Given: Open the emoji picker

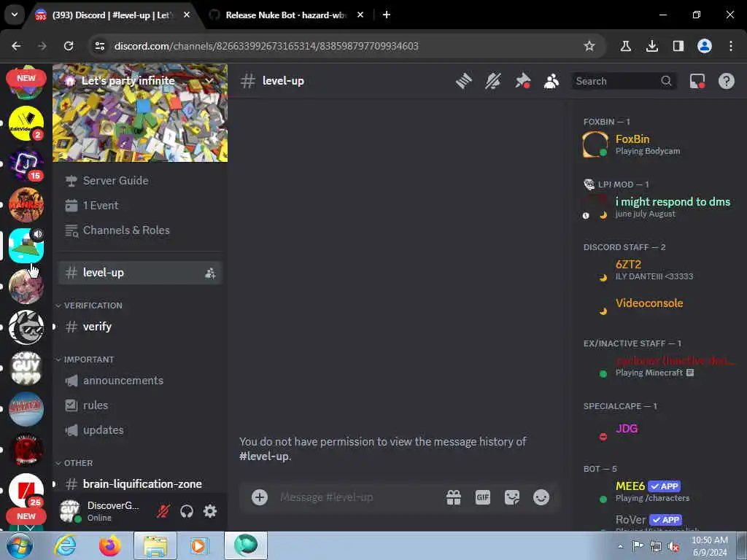Looking at the screenshot, I should [x=541, y=497].
